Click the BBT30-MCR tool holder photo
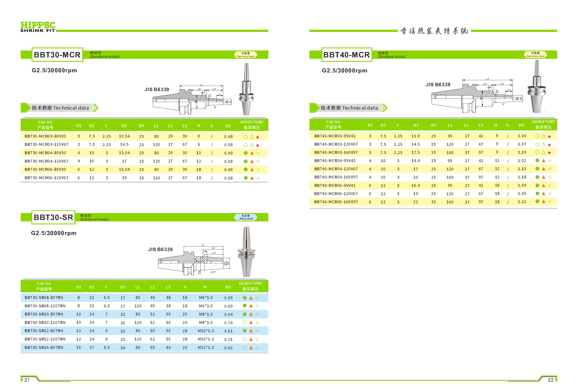Screen dimensions: 578x392 (x=246, y=89)
